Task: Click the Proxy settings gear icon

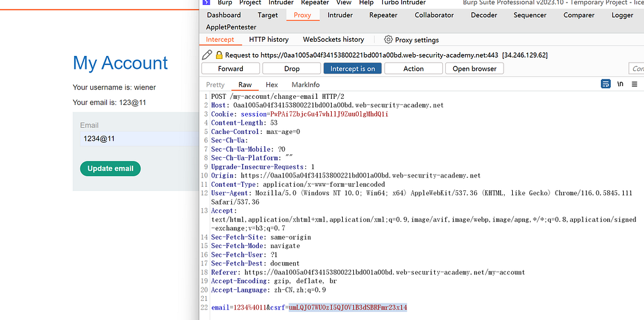Action: [x=388, y=39]
